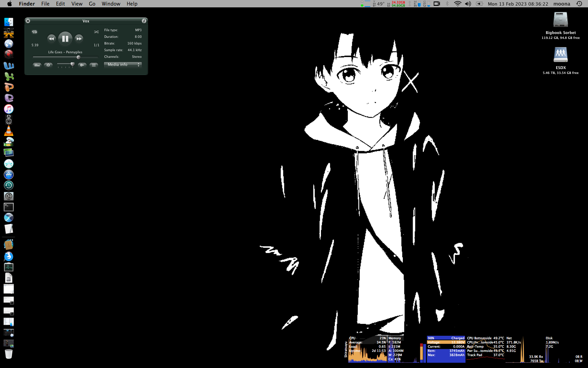Open the Finder menu
This screenshot has width=588, height=368.
pos(27,4)
